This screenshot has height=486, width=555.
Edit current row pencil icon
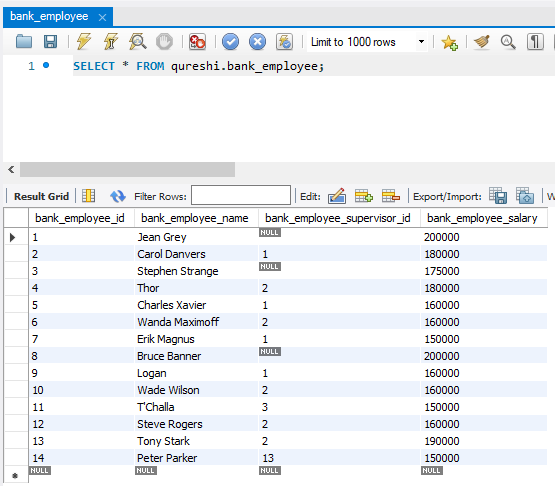click(x=337, y=196)
